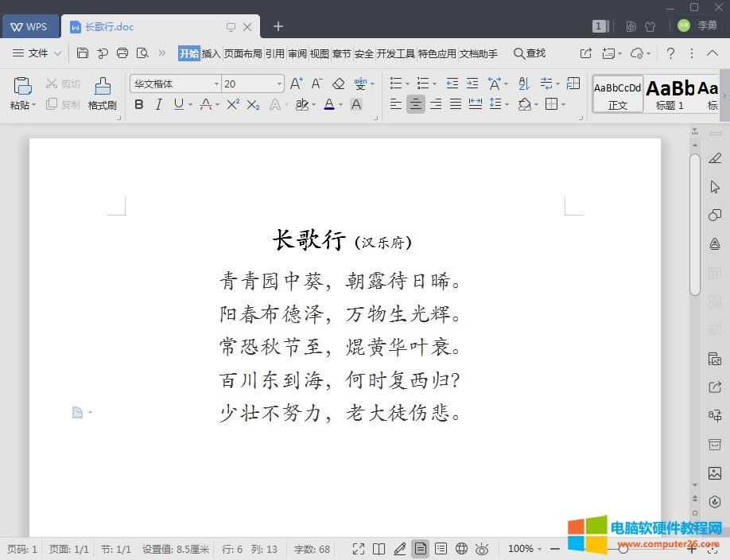Switch to the 插入 ribbon tab
730x560 pixels.
click(212, 53)
